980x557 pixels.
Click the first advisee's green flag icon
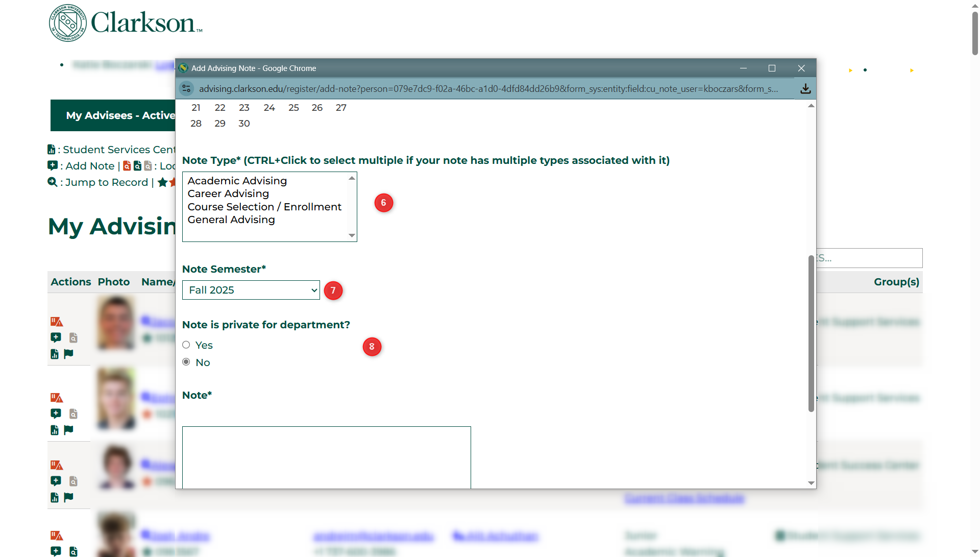pyautogui.click(x=69, y=354)
